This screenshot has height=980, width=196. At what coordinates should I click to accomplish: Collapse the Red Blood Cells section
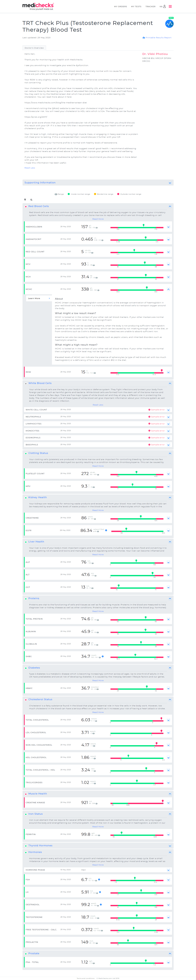tap(170, 206)
